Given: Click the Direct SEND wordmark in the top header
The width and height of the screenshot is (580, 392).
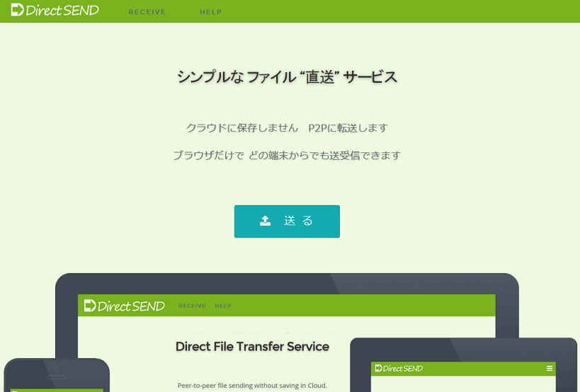Looking at the screenshot, I should click(62, 11).
